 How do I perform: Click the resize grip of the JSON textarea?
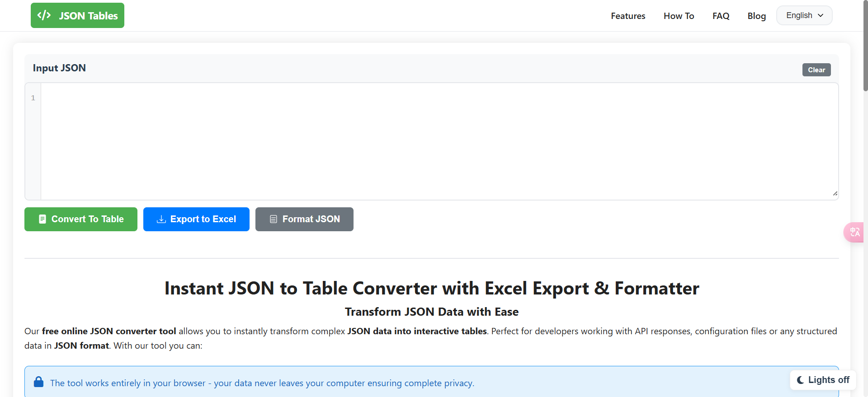pyautogui.click(x=835, y=193)
